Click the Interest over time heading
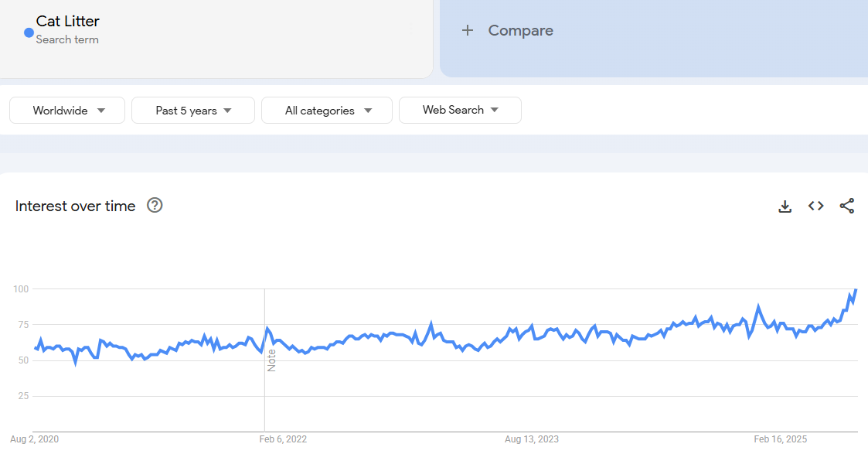The width and height of the screenshot is (868, 454). (76, 206)
